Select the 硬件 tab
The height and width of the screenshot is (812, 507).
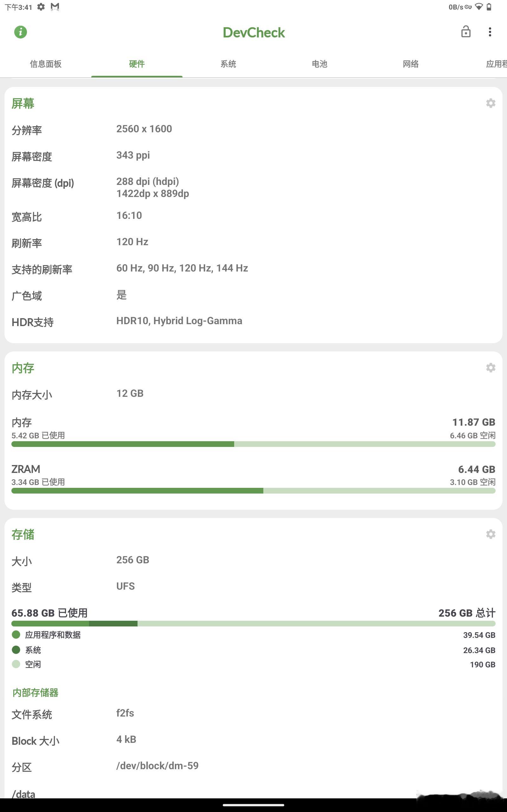(137, 64)
